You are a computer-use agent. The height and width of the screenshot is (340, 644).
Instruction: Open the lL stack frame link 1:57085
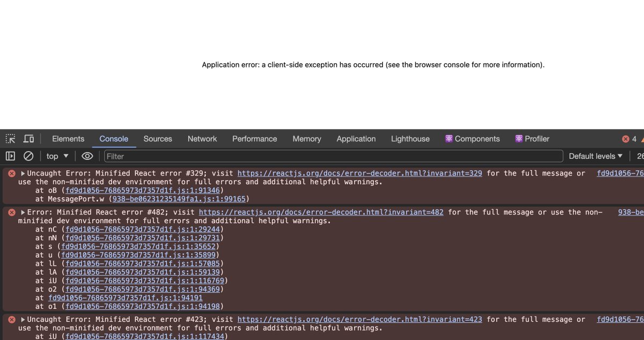(142, 264)
